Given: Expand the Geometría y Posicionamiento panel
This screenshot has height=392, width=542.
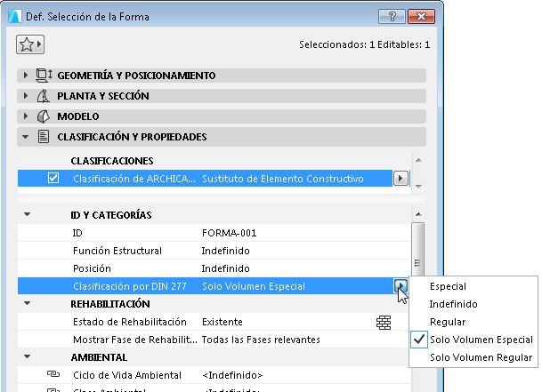Looking at the screenshot, I should [x=25, y=75].
